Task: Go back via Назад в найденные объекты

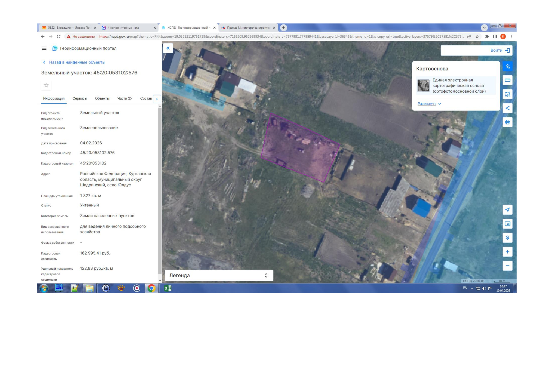Action: (x=77, y=62)
